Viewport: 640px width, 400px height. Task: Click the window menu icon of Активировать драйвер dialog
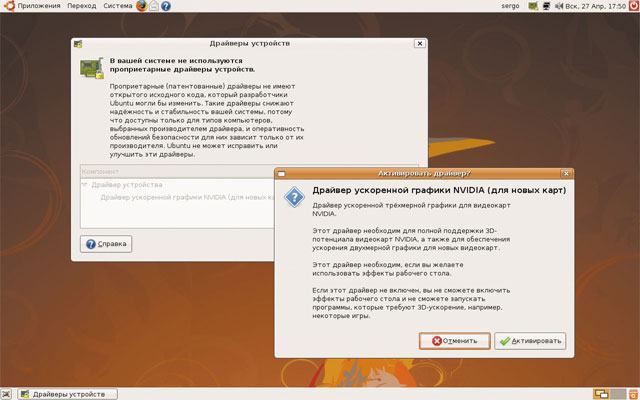coord(281,174)
